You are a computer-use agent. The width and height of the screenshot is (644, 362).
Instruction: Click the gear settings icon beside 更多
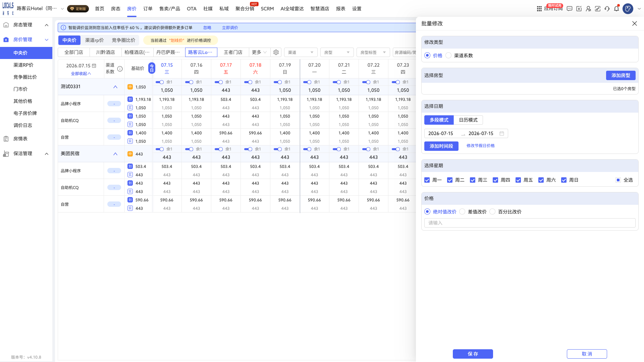276,52
